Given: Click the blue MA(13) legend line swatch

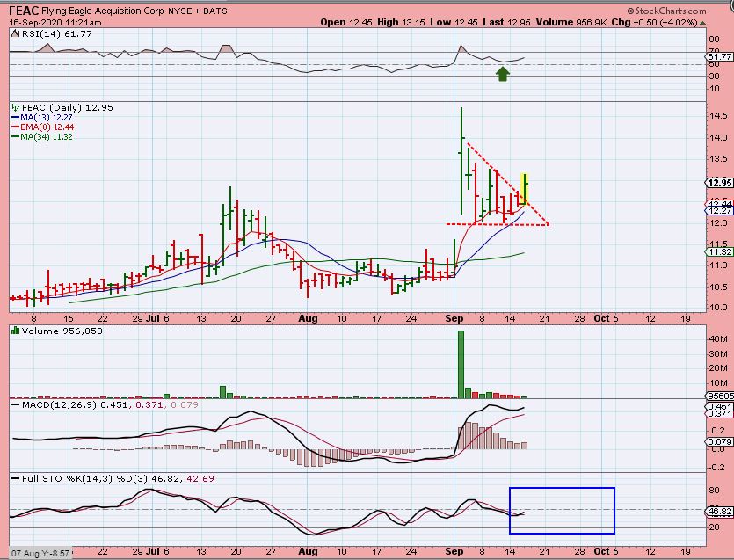Looking at the screenshot, I should pos(16,118).
